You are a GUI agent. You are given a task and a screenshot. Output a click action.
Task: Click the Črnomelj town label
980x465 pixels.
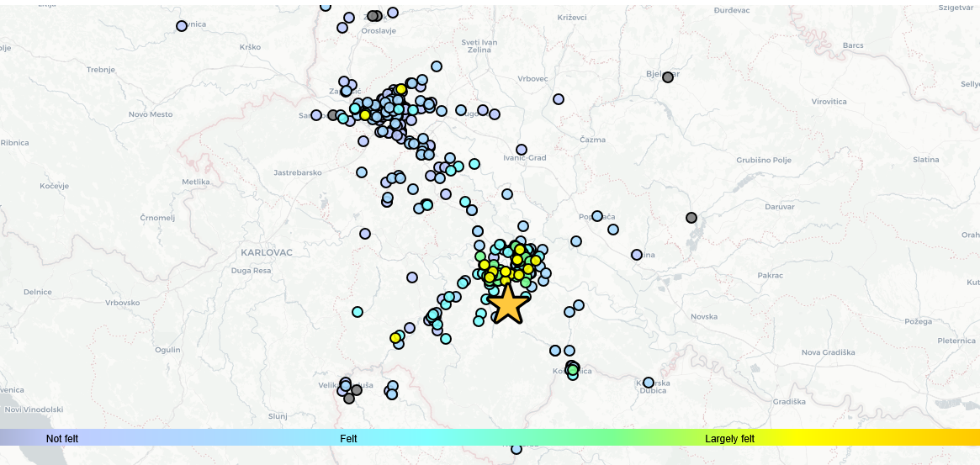(157, 218)
